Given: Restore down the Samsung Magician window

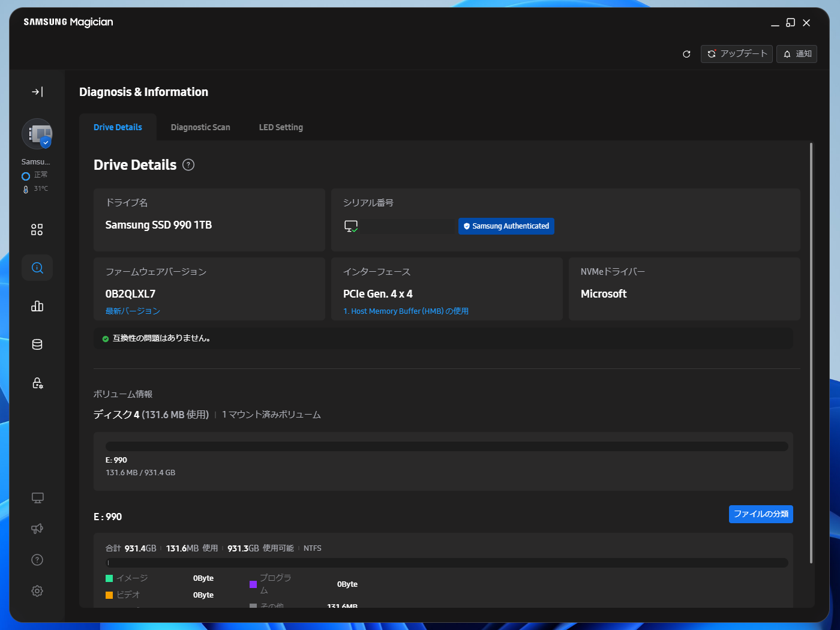Looking at the screenshot, I should click(791, 23).
